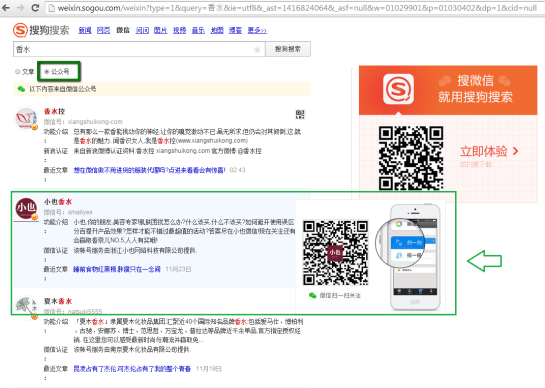Open the latest article link under 香水控
The height and width of the screenshot is (388, 545).
coord(149,170)
